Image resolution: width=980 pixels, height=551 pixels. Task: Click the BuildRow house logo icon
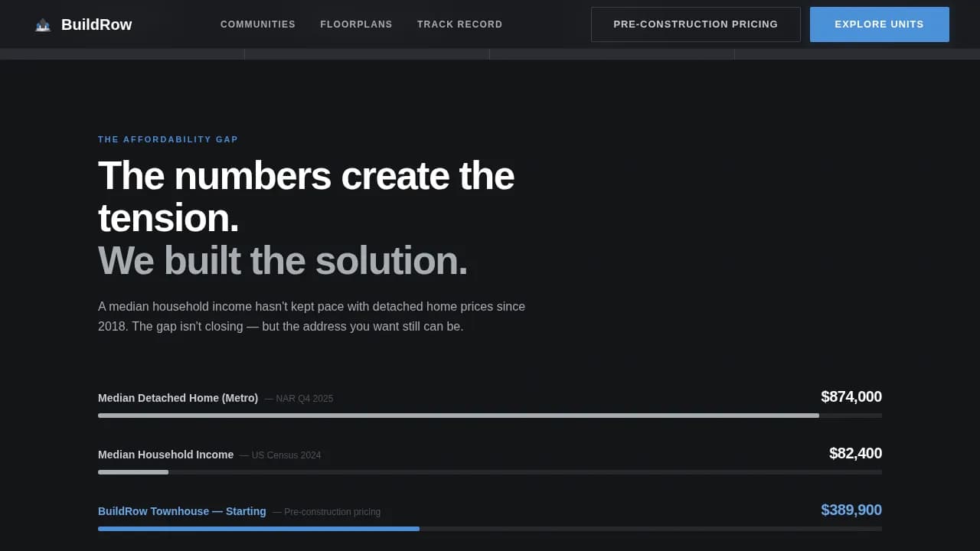point(43,24)
